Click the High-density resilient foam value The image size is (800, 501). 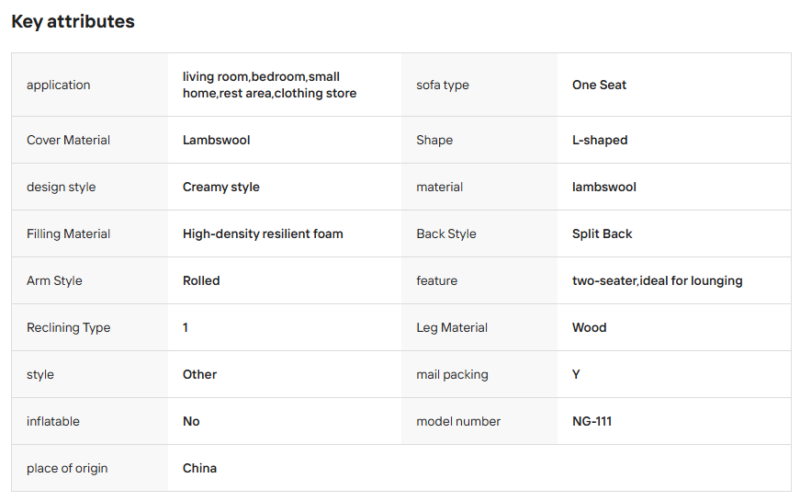[x=263, y=234]
